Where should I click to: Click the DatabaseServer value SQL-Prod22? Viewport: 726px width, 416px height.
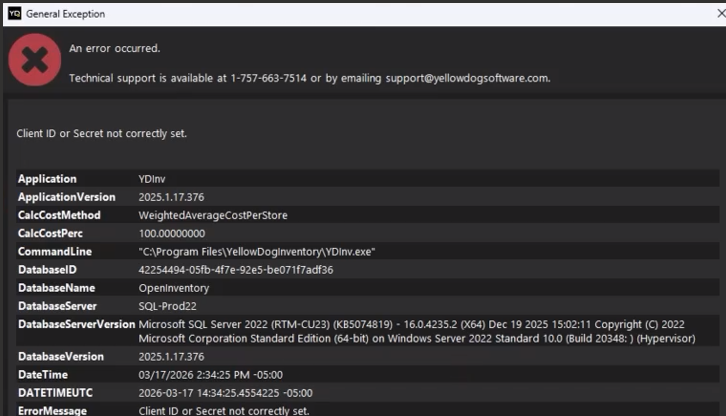coord(167,306)
